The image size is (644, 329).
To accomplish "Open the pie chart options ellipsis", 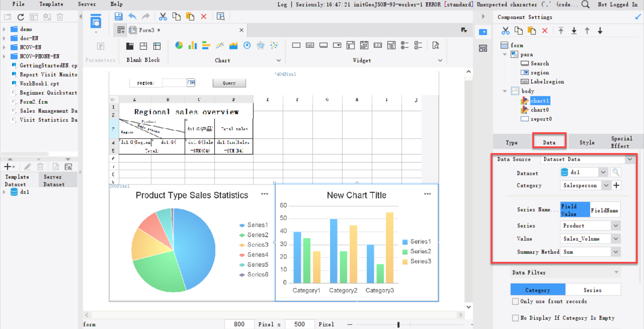I will (265, 194).
